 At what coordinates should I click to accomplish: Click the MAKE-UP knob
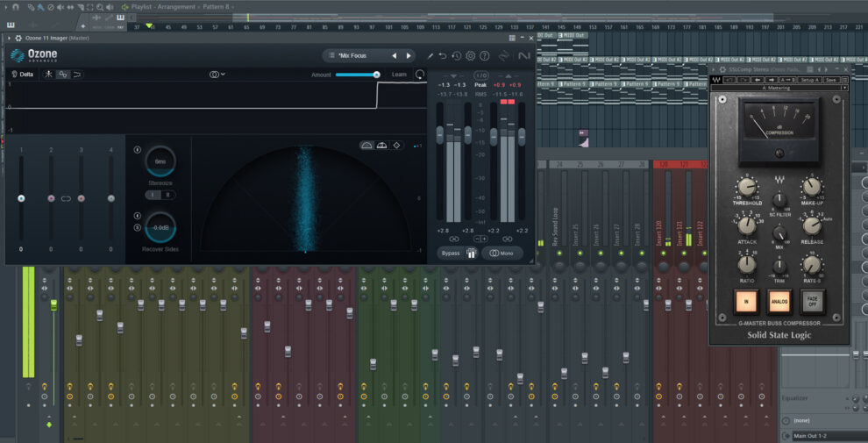812,187
